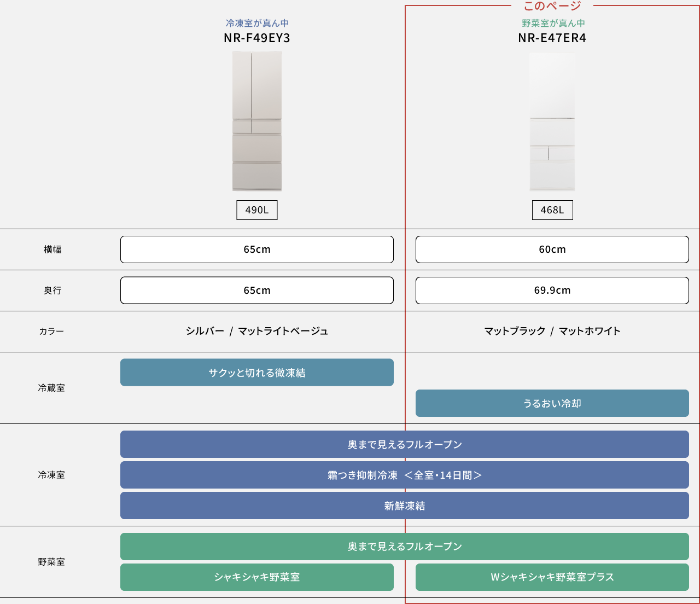The width and height of the screenshot is (700, 604).
Task: Click the 冷凍室が真ん中 label
Action: [257, 23]
